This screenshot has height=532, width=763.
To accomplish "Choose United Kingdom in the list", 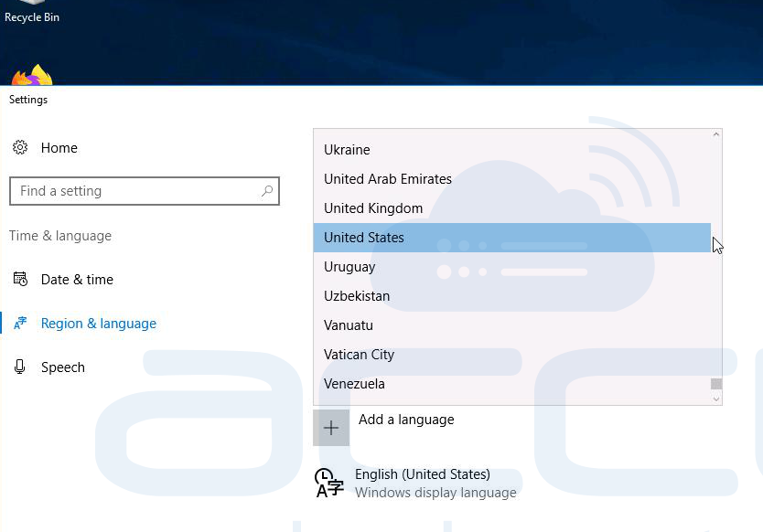I will click(x=512, y=208).
